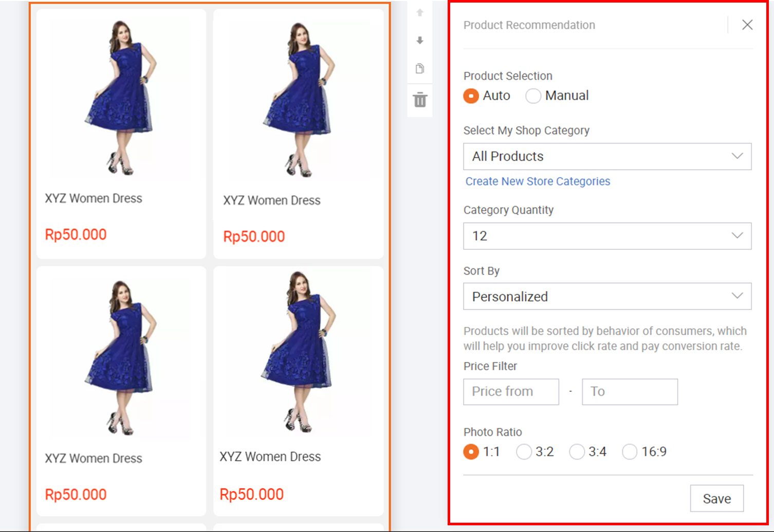Image resolution: width=774 pixels, height=532 pixels.
Task: Focus the price To input field
Action: coord(630,392)
